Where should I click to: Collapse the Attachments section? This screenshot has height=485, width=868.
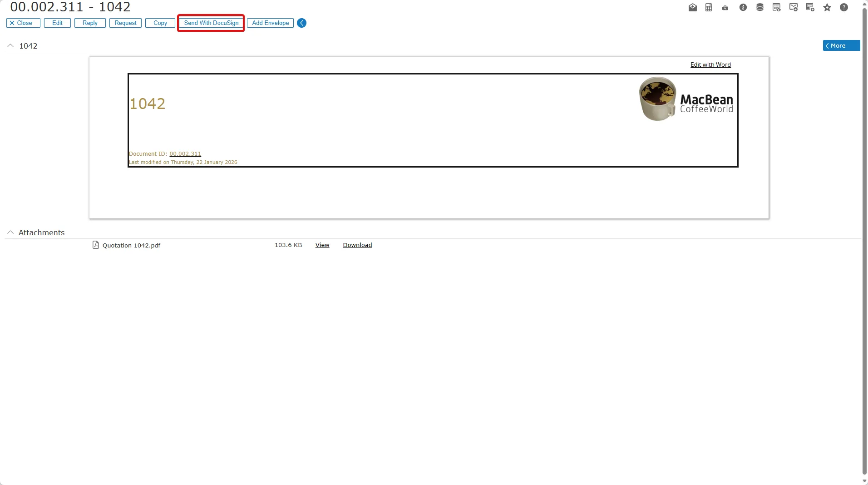[10, 233]
